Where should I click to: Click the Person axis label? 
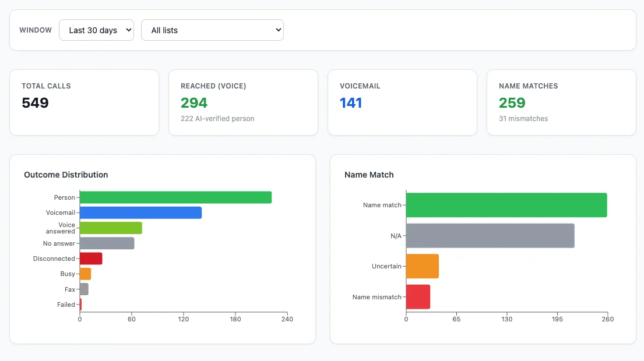[65, 197]
